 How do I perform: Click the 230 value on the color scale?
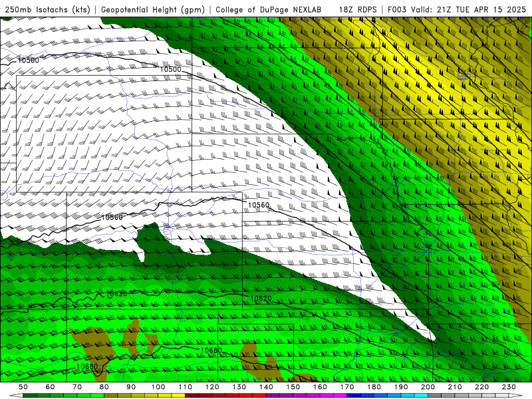(x=509, y=387)
